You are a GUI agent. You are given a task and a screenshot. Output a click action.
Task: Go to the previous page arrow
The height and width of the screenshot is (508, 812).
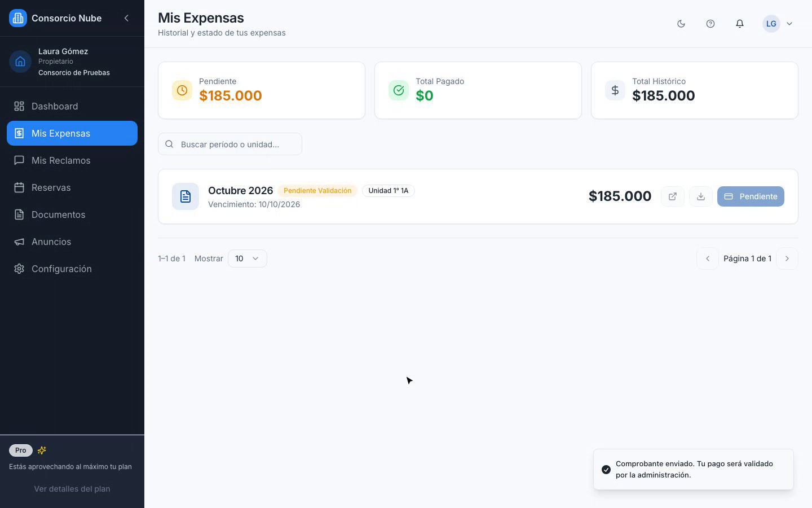708,259
